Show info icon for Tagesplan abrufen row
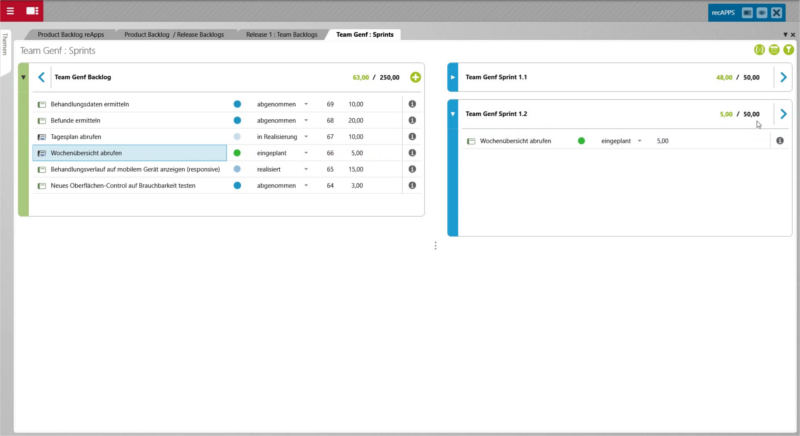The image size is (800, 436). pyautogui.click(x=412, y=137)
